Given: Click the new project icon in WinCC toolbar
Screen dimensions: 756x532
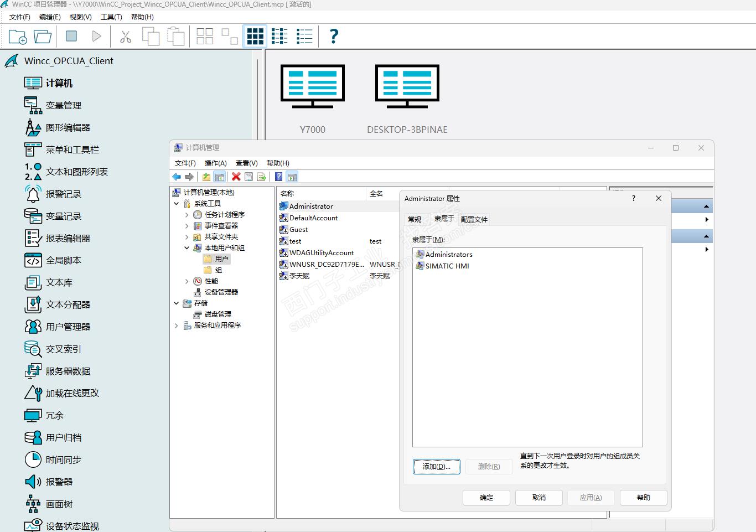Looking at the screenshot, I should click(x=18, y=37).
